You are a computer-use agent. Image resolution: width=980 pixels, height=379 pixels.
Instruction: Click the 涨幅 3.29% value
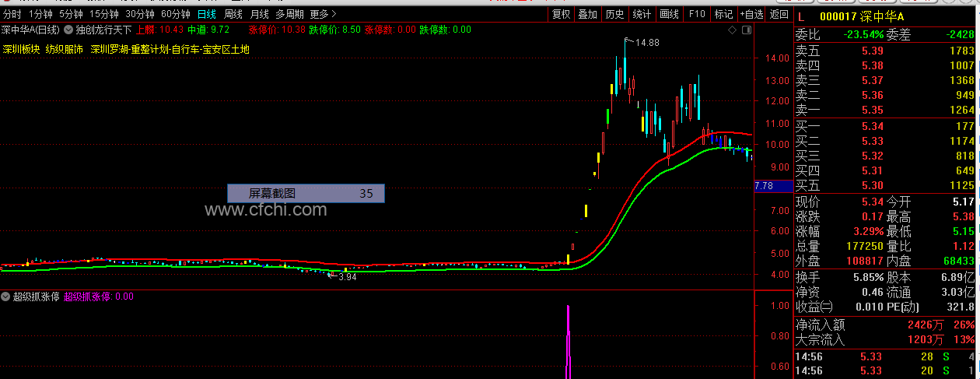pos(867,231)
